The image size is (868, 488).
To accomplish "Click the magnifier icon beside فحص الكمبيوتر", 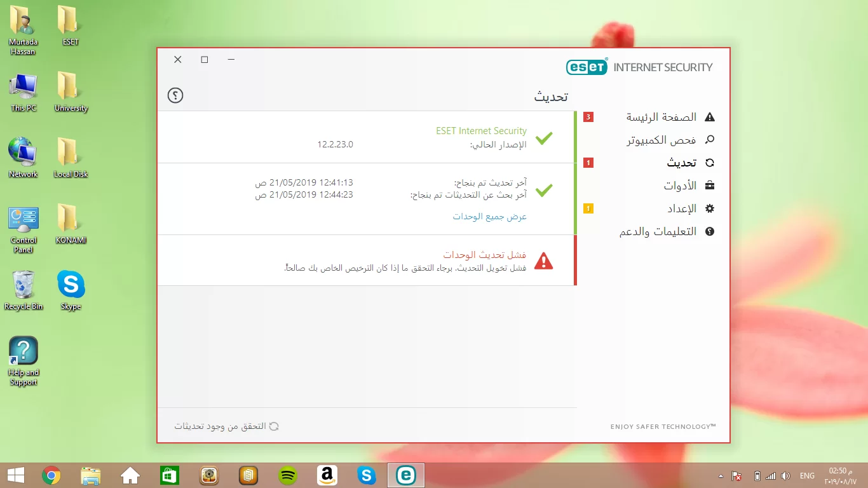I will (710, 140).
